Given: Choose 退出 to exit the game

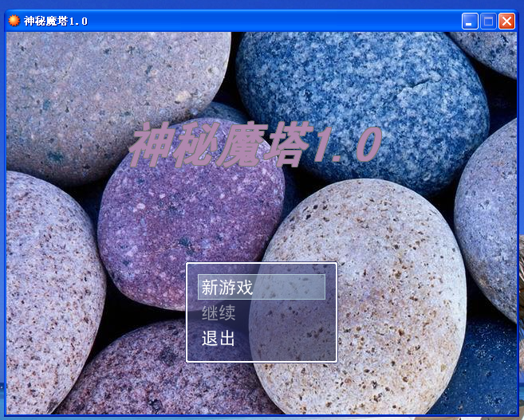Looking at the screenshot, I should [x=219, y=338].
